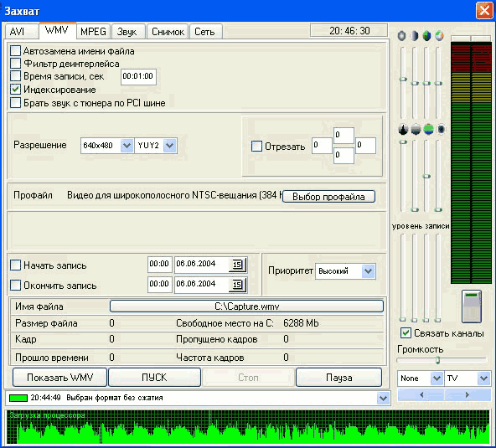
Task: Open the None audio source dropdown
Action: 437,378
